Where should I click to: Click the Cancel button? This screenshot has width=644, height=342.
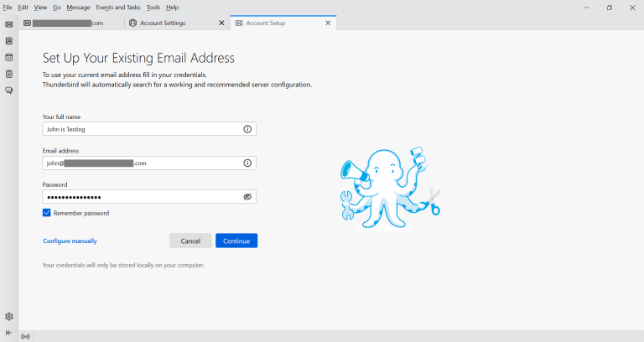[x=190, y=241]
